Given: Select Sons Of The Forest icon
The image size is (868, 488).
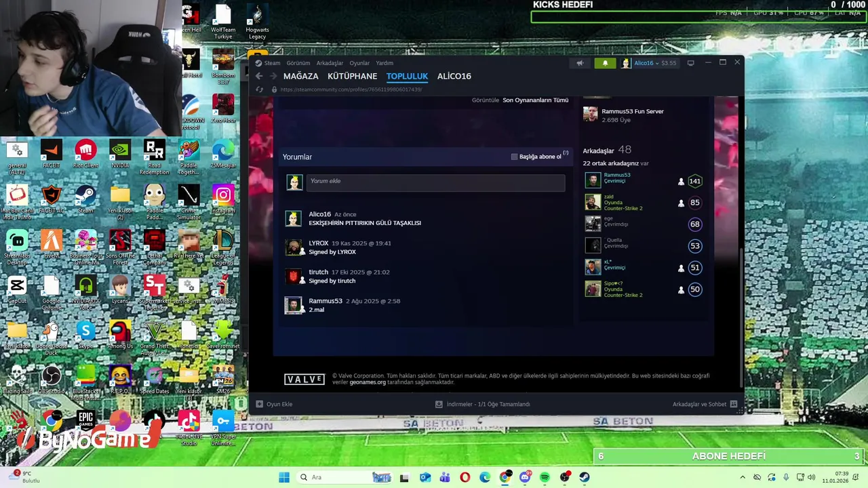Looking at the screenshot, I should [120, 247].
